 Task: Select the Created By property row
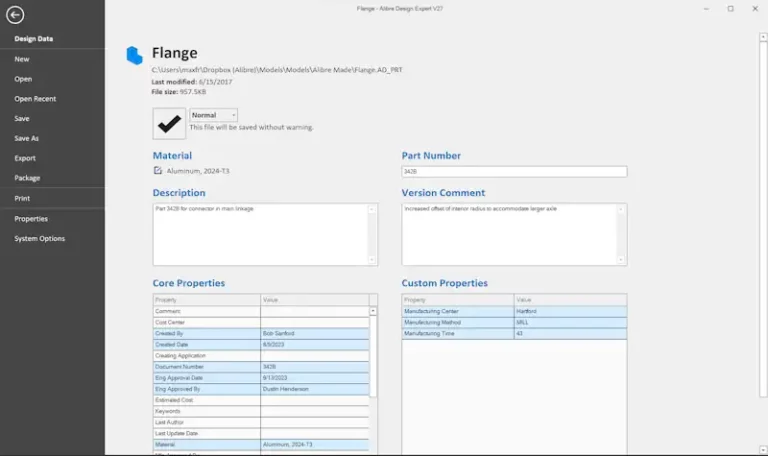(x=261, y=334)
